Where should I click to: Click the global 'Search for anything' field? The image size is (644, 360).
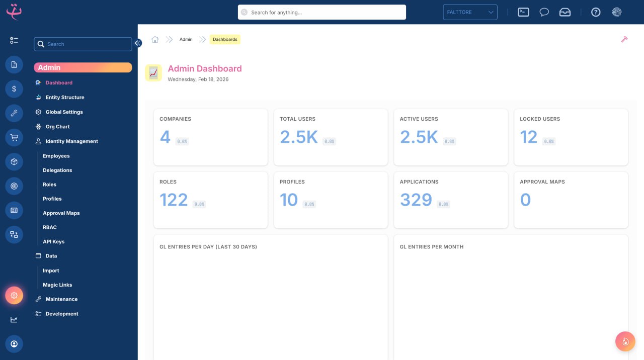click(322, 12)
